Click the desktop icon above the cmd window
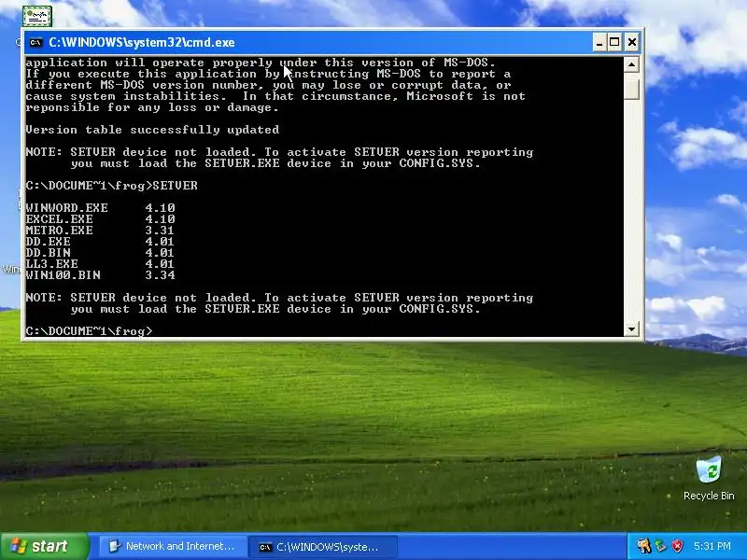Viewport: 747px width, 560px height. pyautogui.click(x=37, y=16)
